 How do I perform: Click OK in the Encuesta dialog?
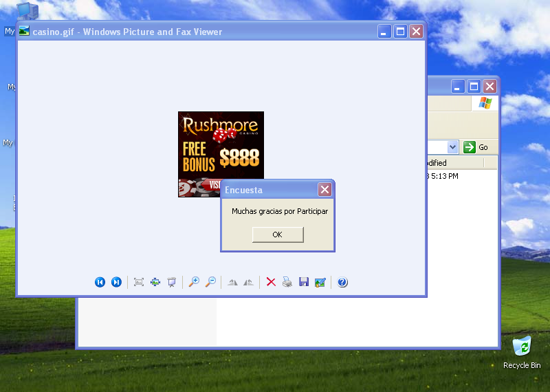(x=278, y=235)
